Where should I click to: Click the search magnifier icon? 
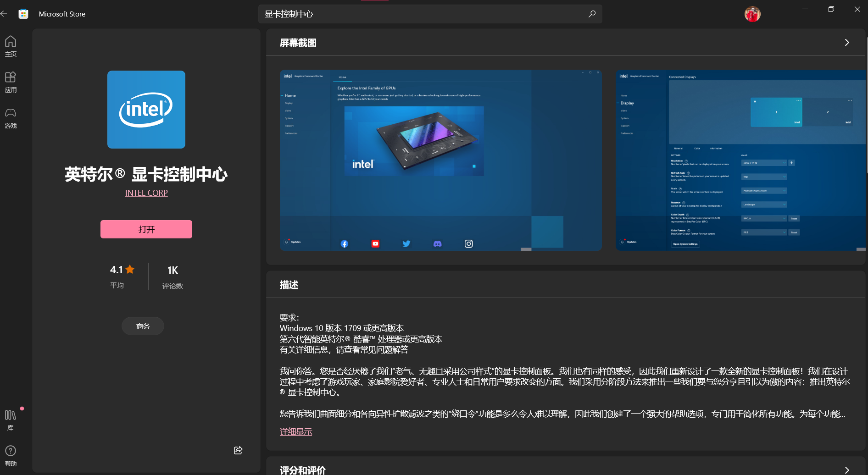(x=592, y=14)
